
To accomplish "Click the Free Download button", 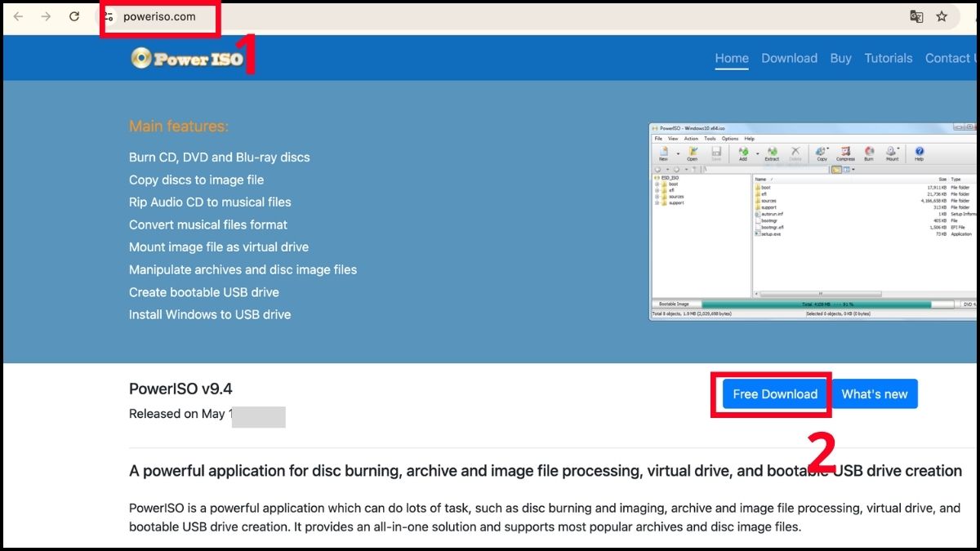I will click(x=775, y=394).
